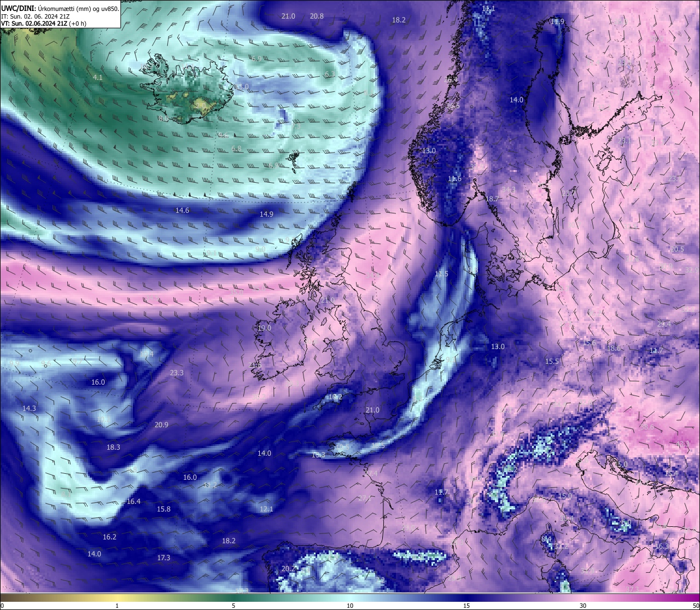Viewport: 700px width, 610px height.
Task: Click the 5 tick on color scale
Action: 234,606
